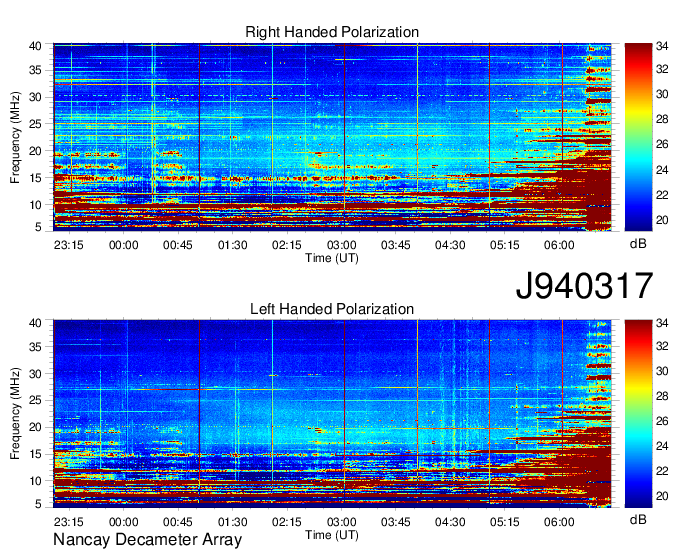Viewport: 680px width, 552px height.
Task: Click the '25' frequency tick on Right Handed plot
Action: (x=36, y=124)
